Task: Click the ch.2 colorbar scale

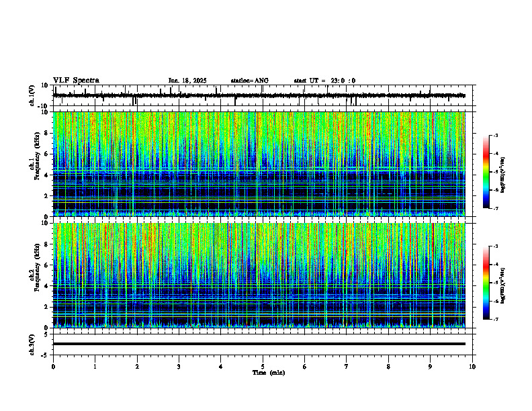Action: (486, 283)
